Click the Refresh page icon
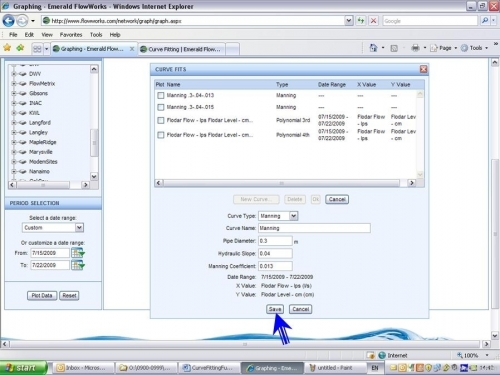The height and width of the screenshot is (375, 500). click(x=361, y=21)
